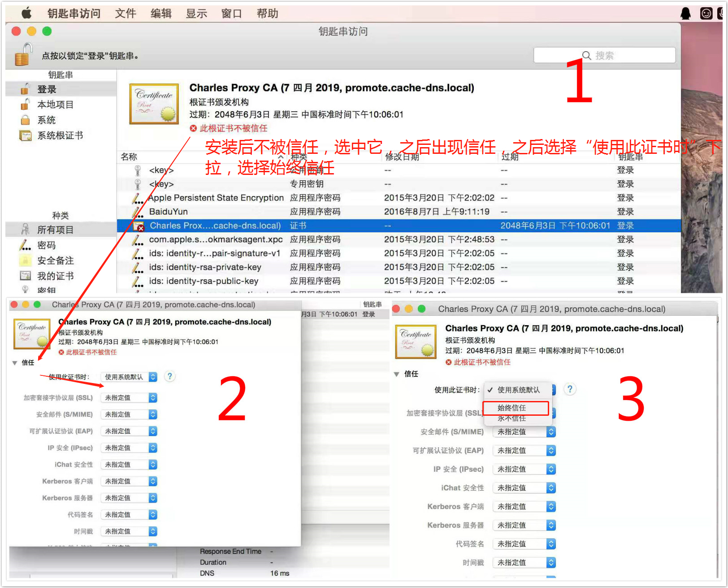Select 所有项目 category
This screenshot has height=588, width=728.
tap(61, 230)
